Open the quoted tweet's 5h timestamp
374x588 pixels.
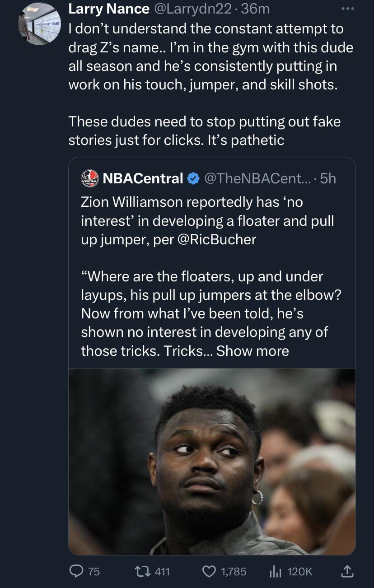click(x=327, y=178)
